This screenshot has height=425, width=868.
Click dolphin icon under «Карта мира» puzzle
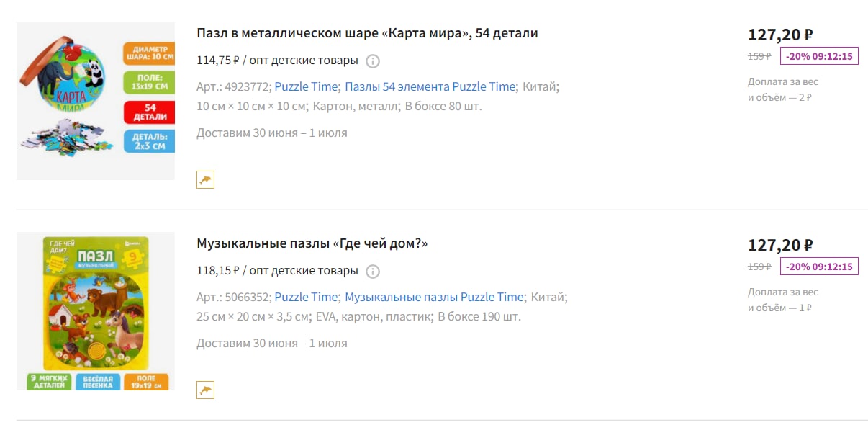pos(206,180)
